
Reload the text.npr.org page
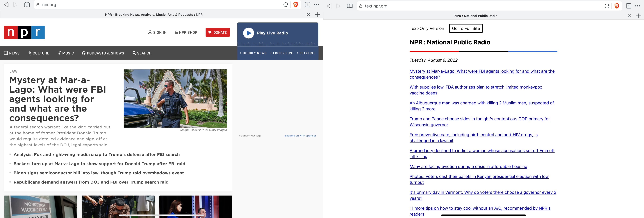[x=607, y=6]
